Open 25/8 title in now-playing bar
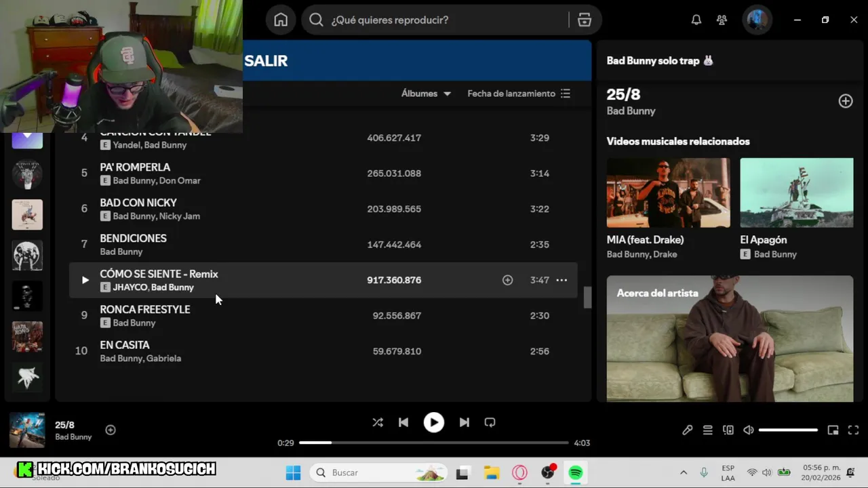This screenshot has height=488, width=868. 64,425
